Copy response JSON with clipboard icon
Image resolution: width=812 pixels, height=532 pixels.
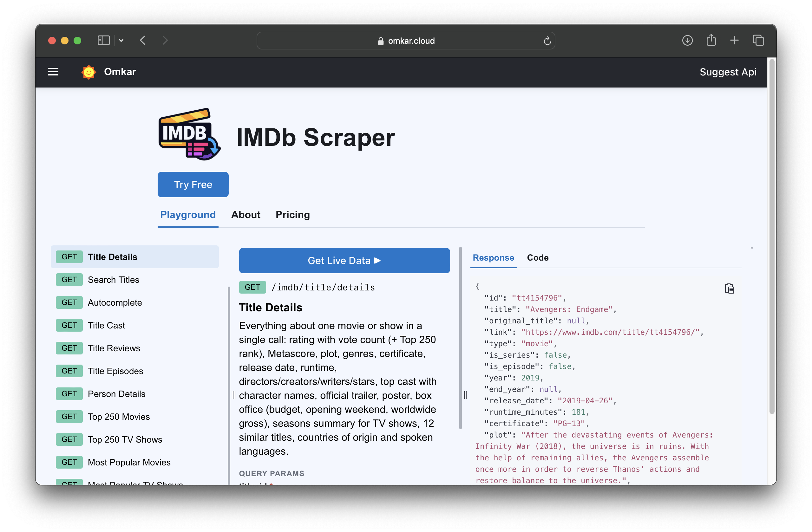point(730,289)
